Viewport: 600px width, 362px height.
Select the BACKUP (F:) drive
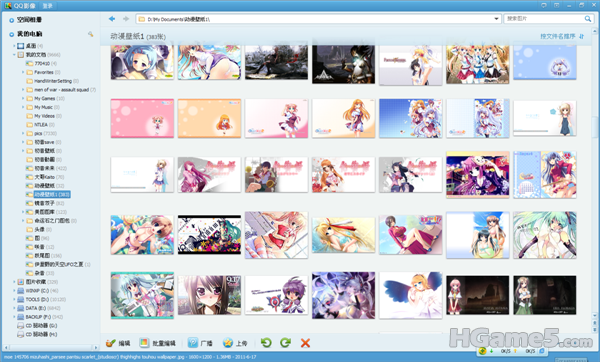pyautogui.click(x=40, y=317)
